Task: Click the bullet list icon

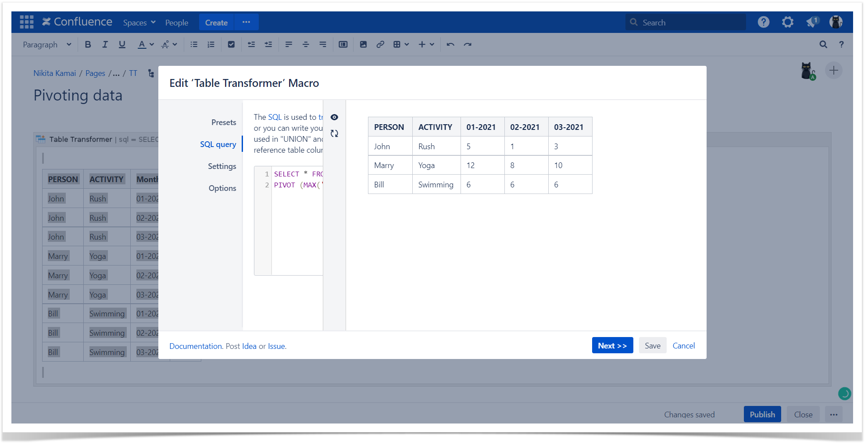Action: pyautogui.click(x=194, y=44)
